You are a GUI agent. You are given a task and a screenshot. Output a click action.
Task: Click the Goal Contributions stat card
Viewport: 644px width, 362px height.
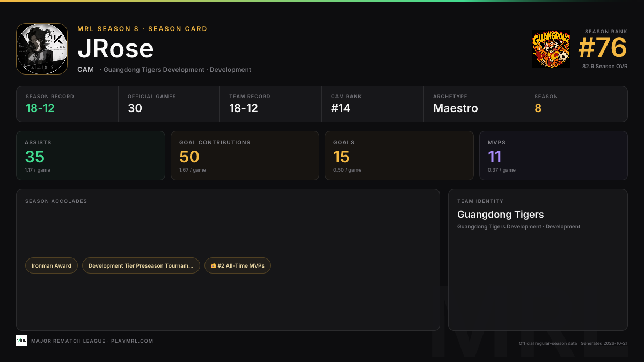[x=245, y=156]
